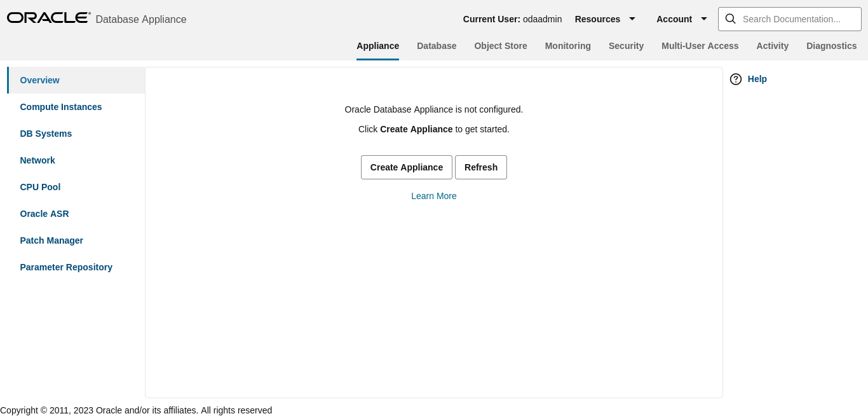
Task: Switch to the Database tab
Action: click(437, 46)
